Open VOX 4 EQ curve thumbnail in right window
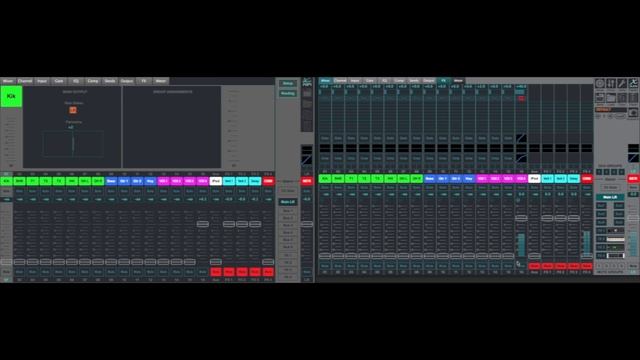This screenshot has height=360, width=640. coord(521,138)
